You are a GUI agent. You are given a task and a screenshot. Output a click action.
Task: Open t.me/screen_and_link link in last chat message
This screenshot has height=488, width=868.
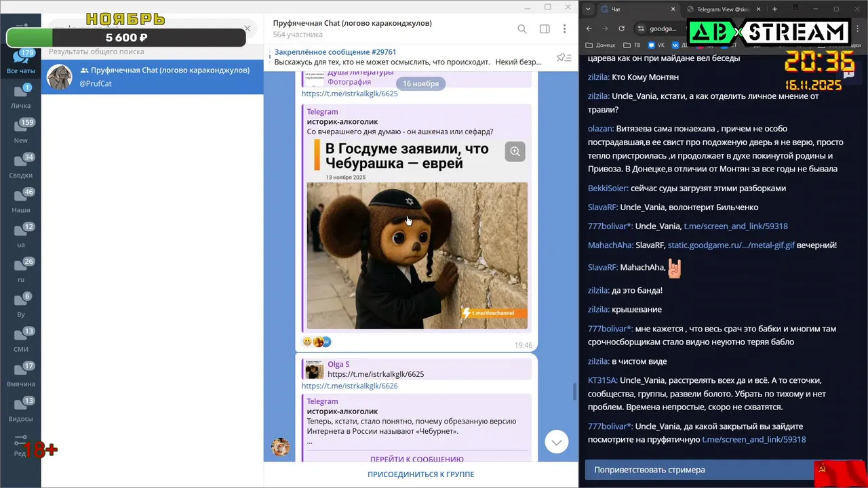[753, 439]
